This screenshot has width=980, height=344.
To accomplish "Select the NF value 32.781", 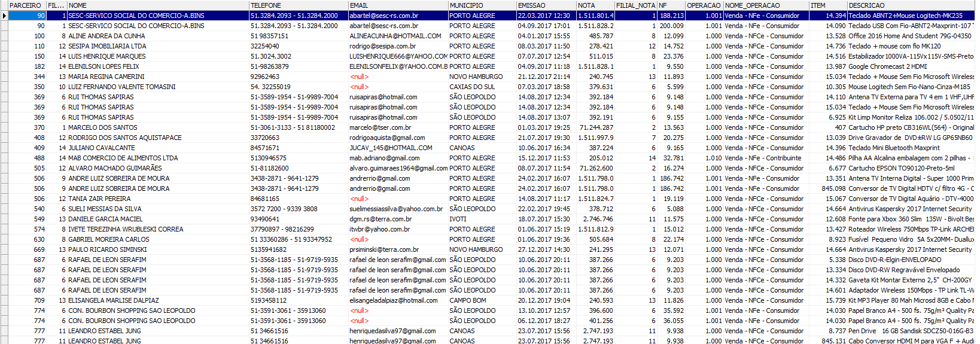I will [x=671, y=158].
